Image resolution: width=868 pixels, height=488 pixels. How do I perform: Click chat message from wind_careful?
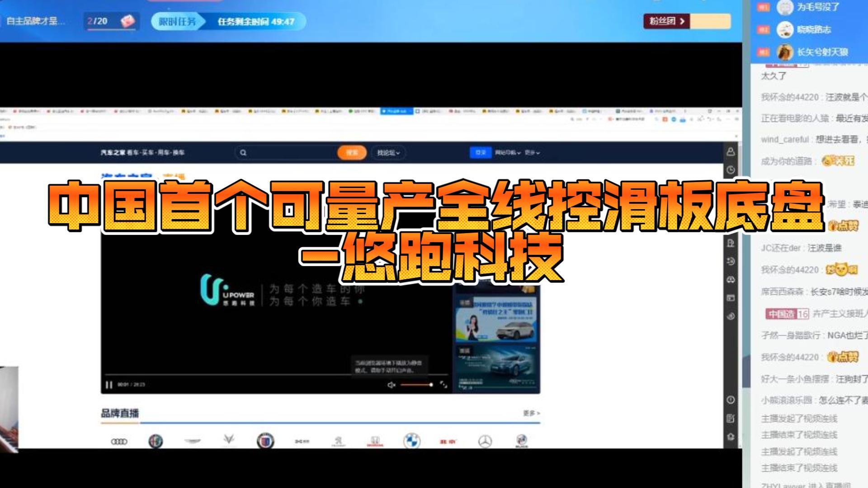pyautogui.click(x=814, y=140)
